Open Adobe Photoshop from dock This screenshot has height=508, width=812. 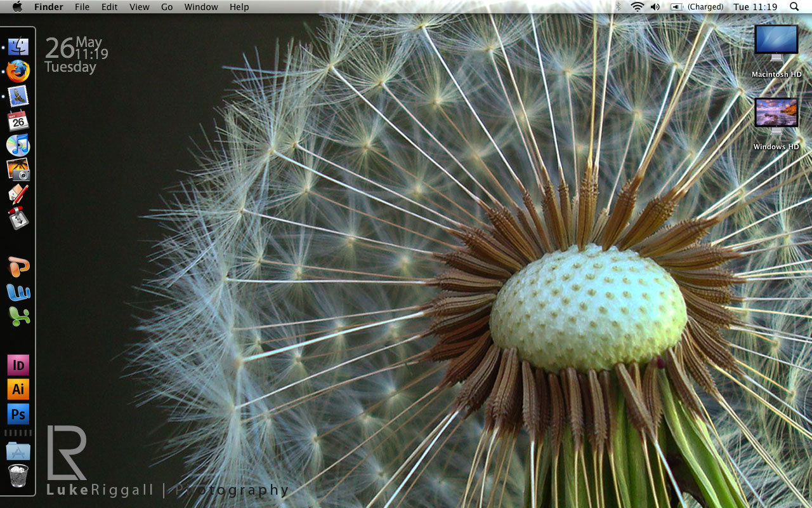point(18,414)
